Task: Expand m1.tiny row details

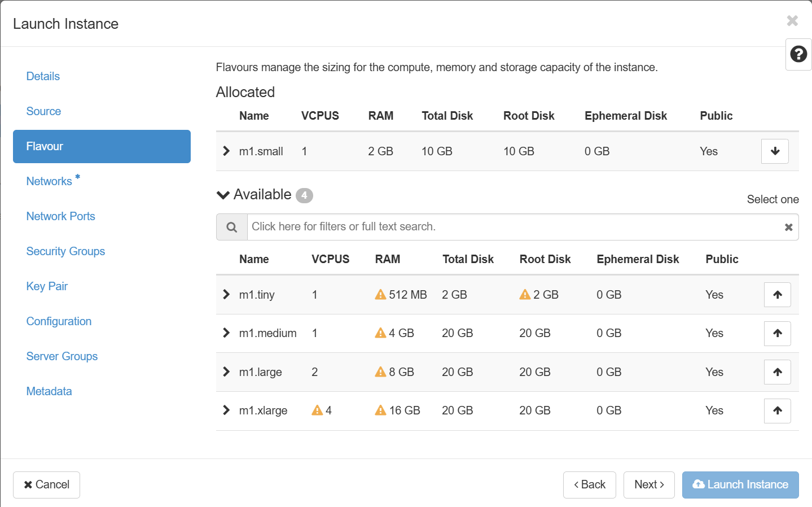Action: [x=226, y=295]
